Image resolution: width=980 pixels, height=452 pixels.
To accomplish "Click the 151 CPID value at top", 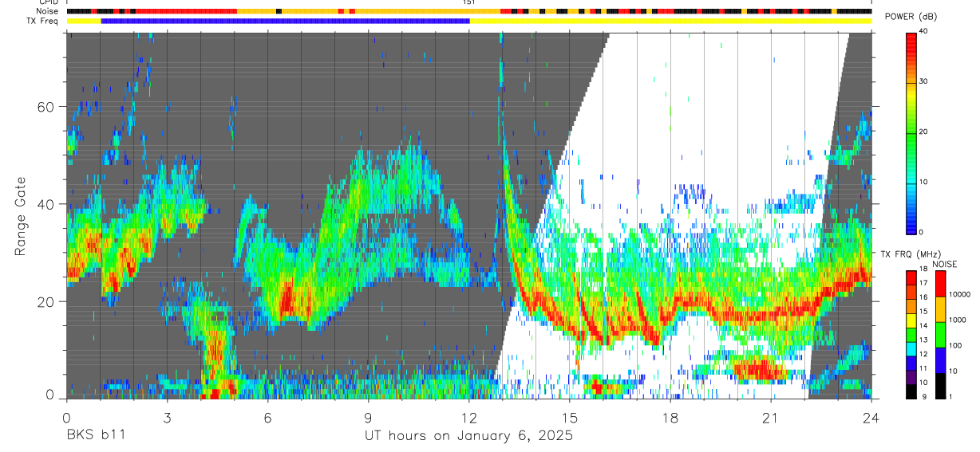I will click(x=468, y=2).
